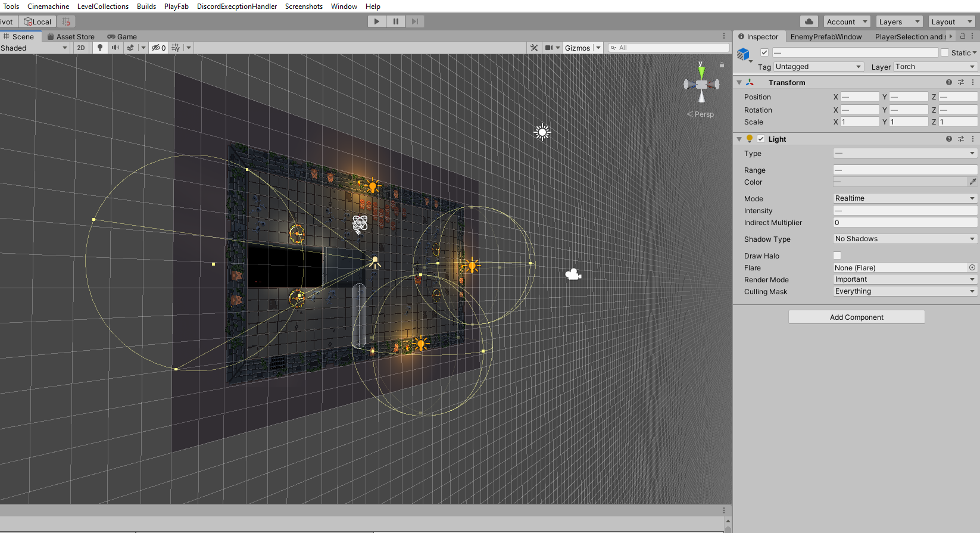Enable the Static checkbox
This screenshot has height=533, width=980.
pyautogui.click(x=945, y=52)
